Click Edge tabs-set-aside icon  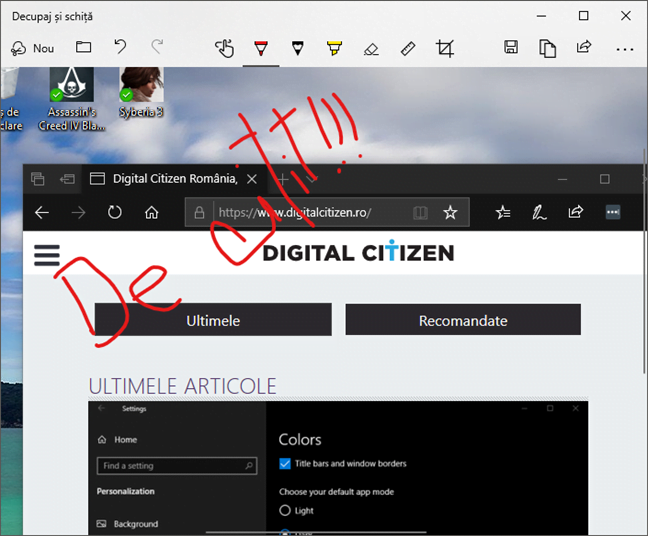[x=37, y=179]
